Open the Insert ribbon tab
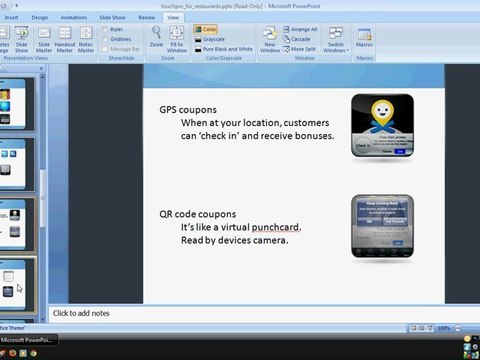 click(11, 17)
